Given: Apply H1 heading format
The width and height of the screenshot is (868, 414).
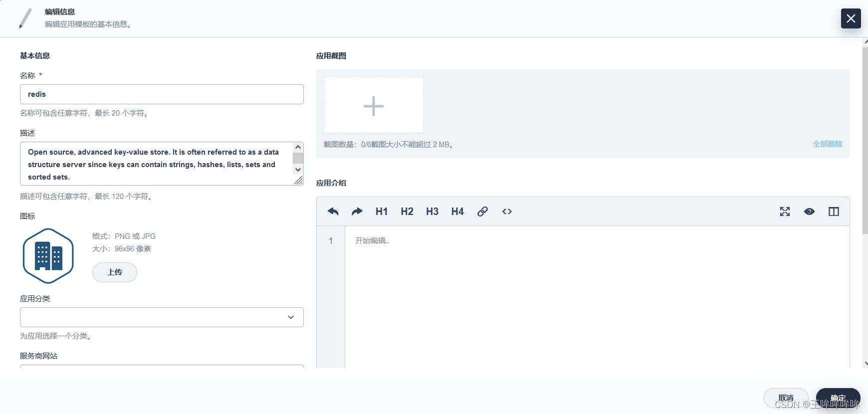Looking at the screenshot, I should coord(382,211).
